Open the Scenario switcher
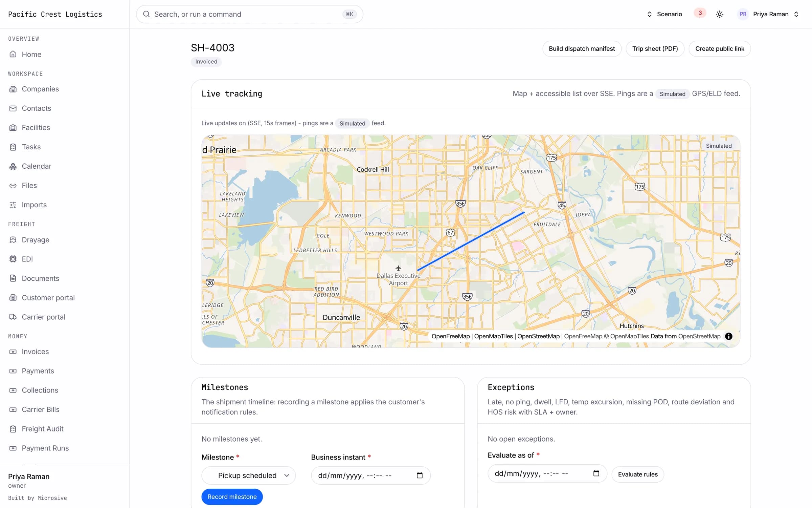Image resolution: width=812 pixels, height=508 pixels. pos(664,14)
